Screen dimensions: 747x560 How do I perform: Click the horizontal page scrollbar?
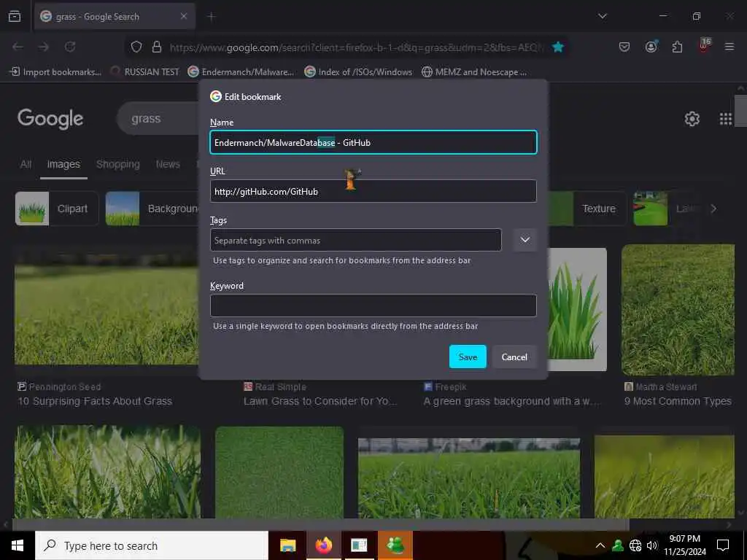(x=321, y=525)
